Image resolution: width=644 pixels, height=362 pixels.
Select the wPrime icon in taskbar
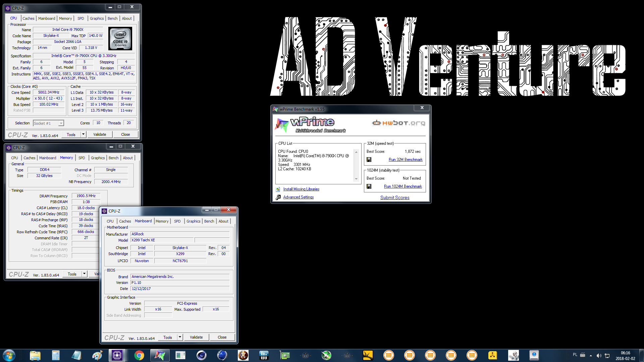click(x=160, y=355)
